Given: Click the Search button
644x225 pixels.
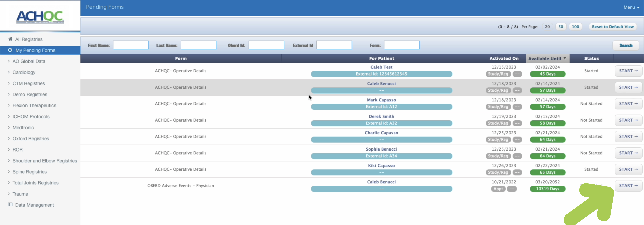Looking at the screenshot, I should 626,45.
